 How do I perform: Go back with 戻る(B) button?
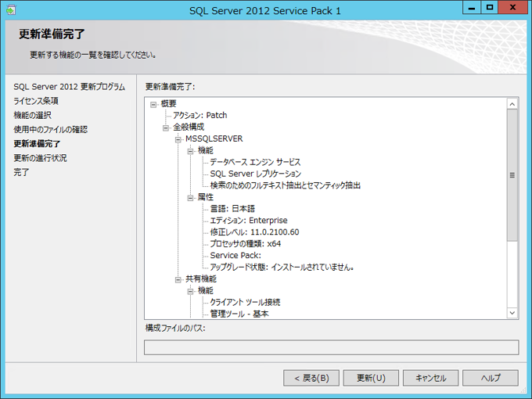(x=311, y=378)
